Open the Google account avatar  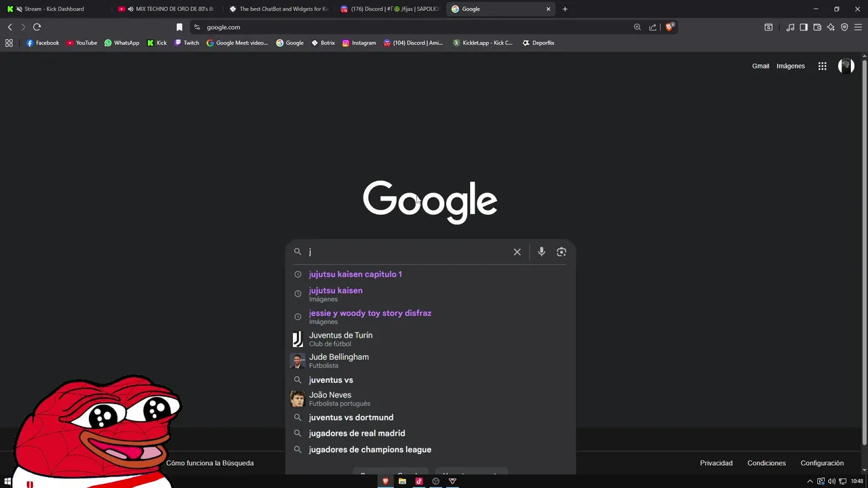coord(846,66)
